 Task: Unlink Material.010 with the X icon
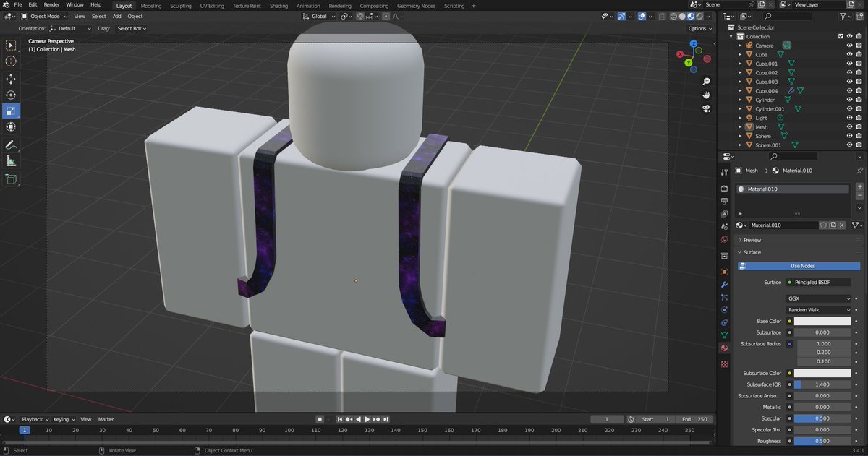tap(842, 225)
